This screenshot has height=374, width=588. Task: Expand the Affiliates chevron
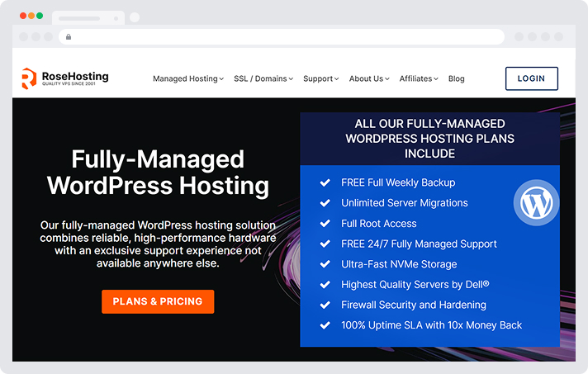click(x=436, y=79)
